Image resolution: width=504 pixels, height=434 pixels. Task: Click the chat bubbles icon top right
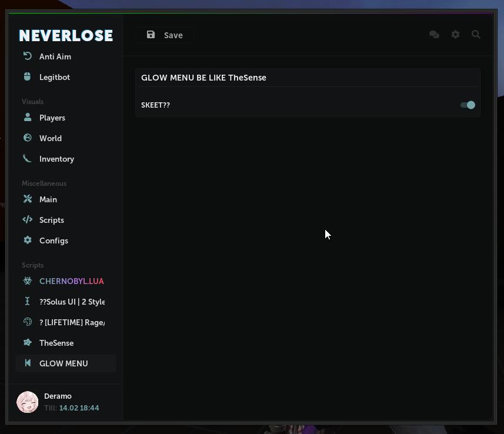(434, 35)
